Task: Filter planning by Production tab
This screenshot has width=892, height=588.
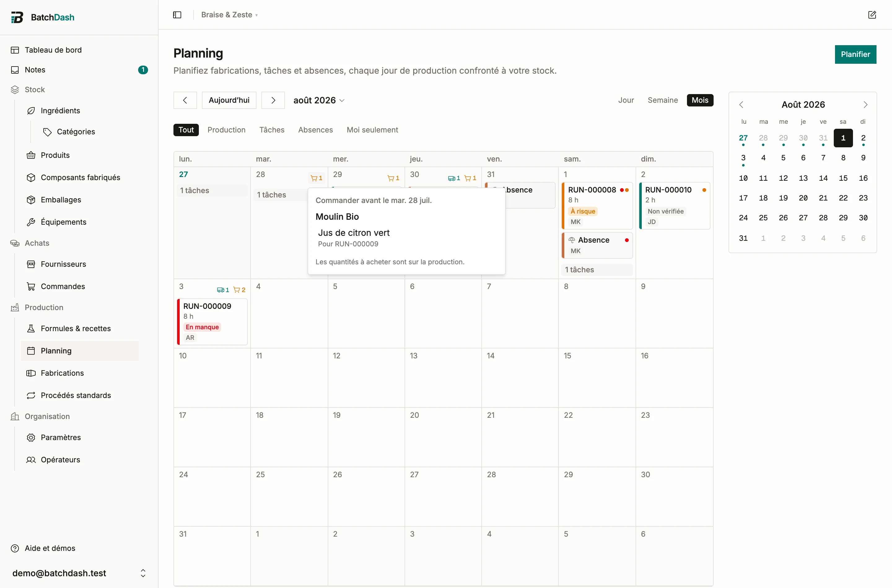Action: (x=226, y=130)
